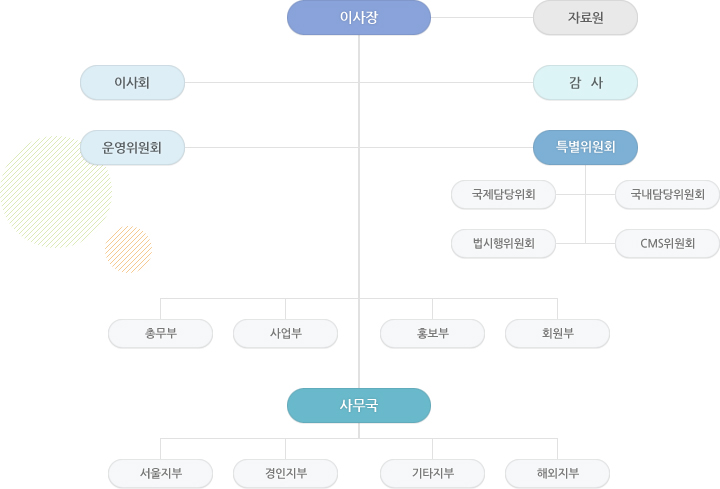Click the 감 사 box

pos(585,83)
